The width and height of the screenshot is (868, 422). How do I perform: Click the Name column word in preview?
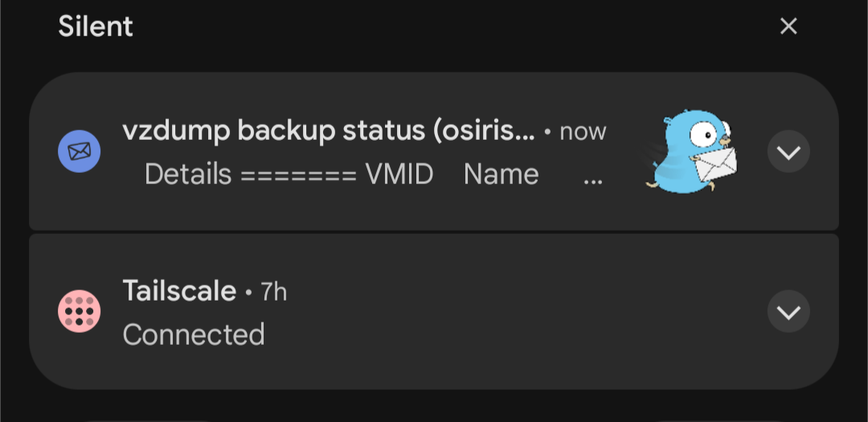(501, 174)
